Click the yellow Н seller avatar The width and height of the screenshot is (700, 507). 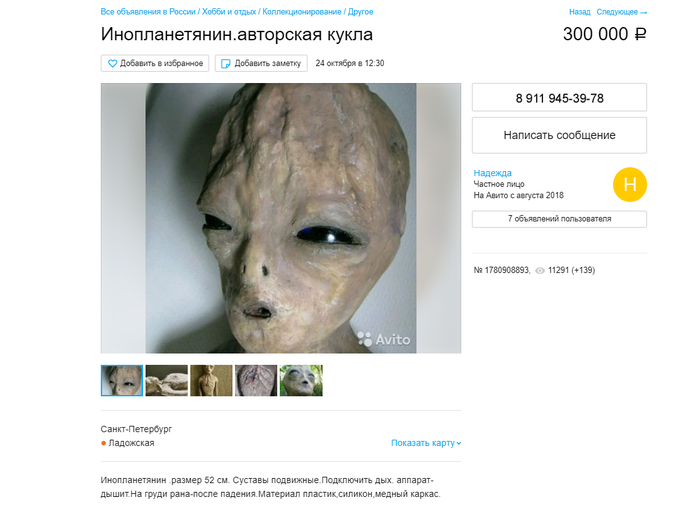click(629, 185)
